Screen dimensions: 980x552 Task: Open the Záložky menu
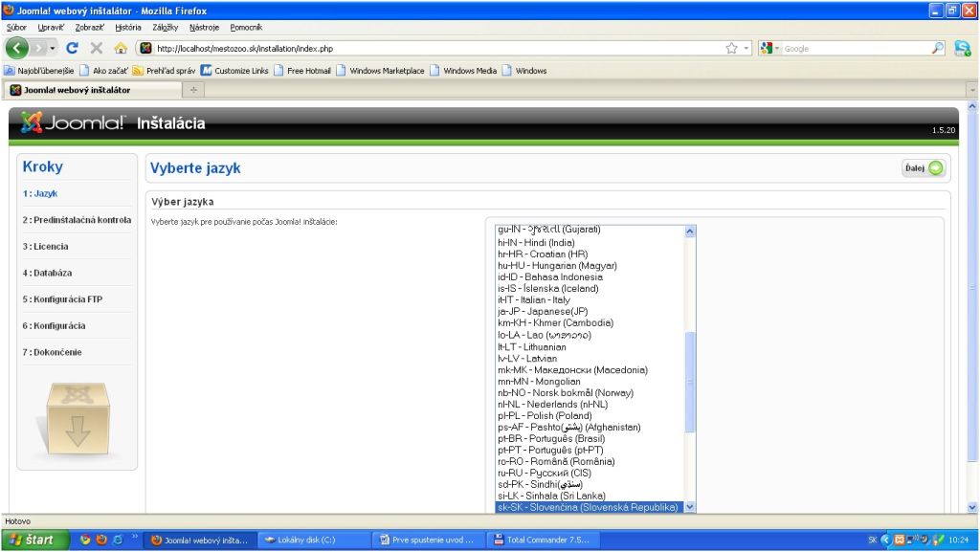click(165, 28)
